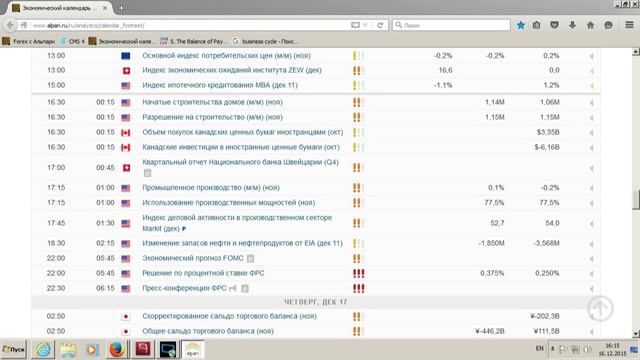The image size is (640, 360).
Task: Expand row arrow for Решение по процентной ставке
Action: (591, 274)
